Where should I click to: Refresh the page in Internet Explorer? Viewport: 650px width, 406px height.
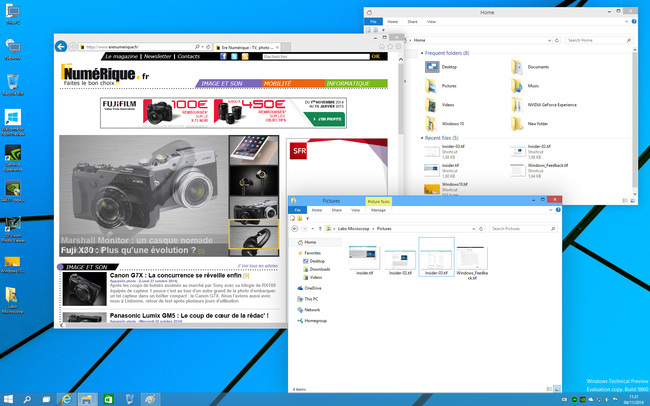coord(208,47)
